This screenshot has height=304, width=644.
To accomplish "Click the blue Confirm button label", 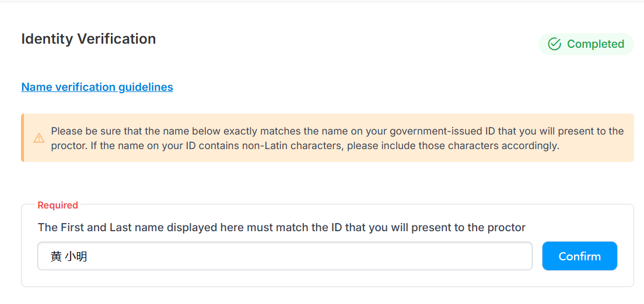I will (579, 256).
